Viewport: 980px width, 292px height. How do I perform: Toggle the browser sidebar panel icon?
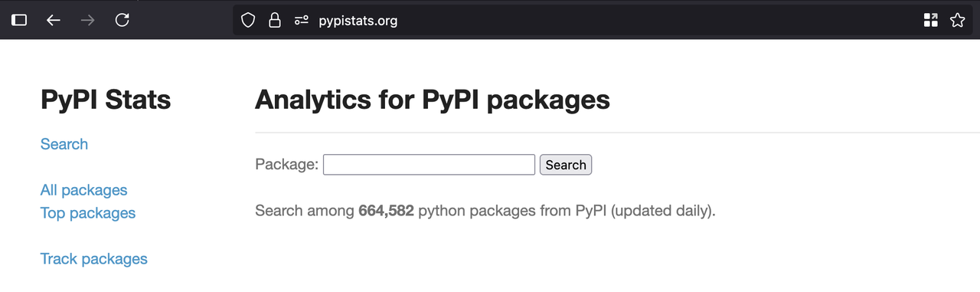19,21
